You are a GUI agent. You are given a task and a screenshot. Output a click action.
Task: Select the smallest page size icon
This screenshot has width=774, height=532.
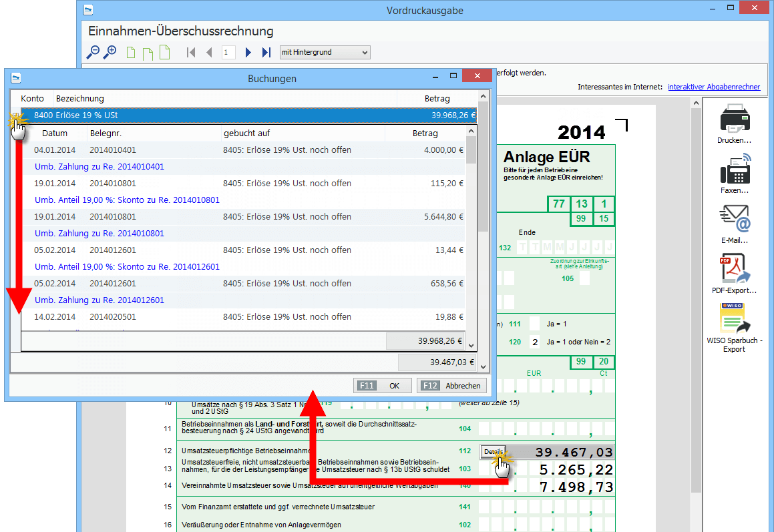click(132, 53)
